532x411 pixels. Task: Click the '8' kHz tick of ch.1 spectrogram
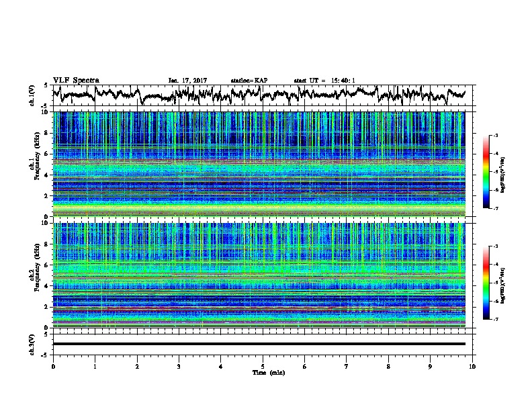point(47,133)
